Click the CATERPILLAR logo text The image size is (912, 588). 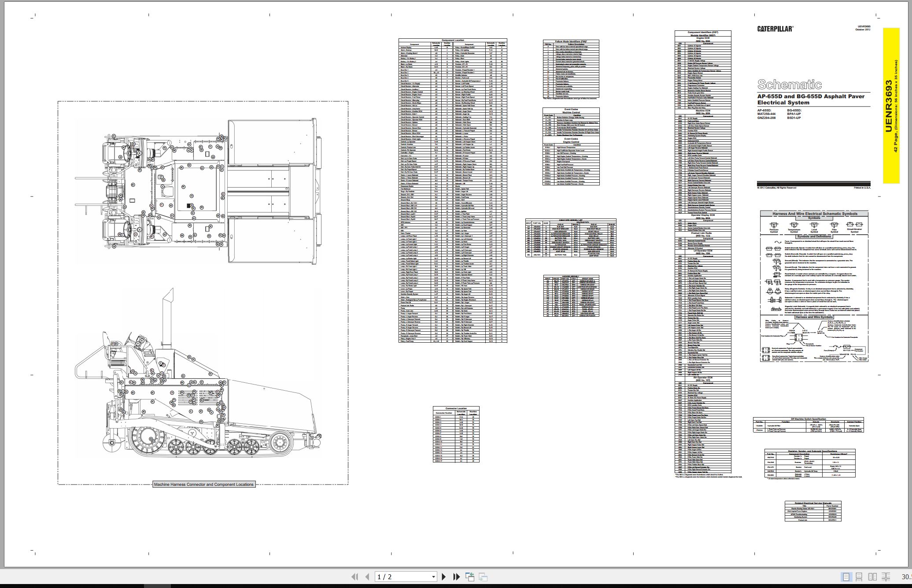[x=775, y=29]
